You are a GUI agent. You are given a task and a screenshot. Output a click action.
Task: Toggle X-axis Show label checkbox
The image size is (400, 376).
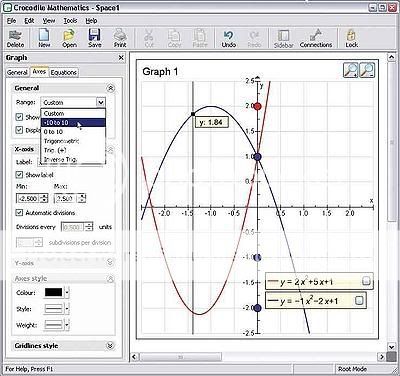coord(19,175)
